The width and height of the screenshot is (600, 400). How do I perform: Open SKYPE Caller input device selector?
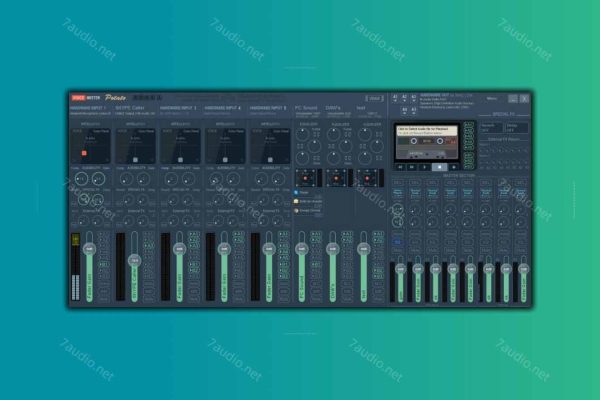pos(135,111)
